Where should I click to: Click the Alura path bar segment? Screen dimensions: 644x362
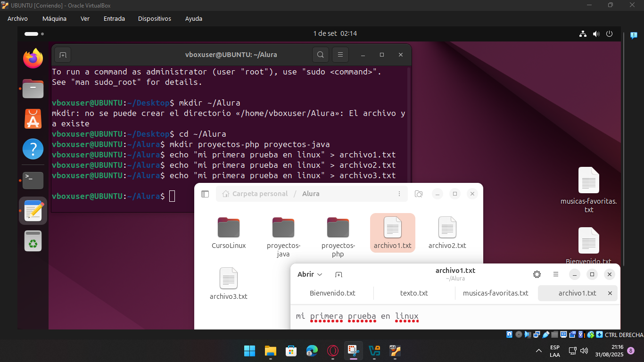tap(311, 194)
